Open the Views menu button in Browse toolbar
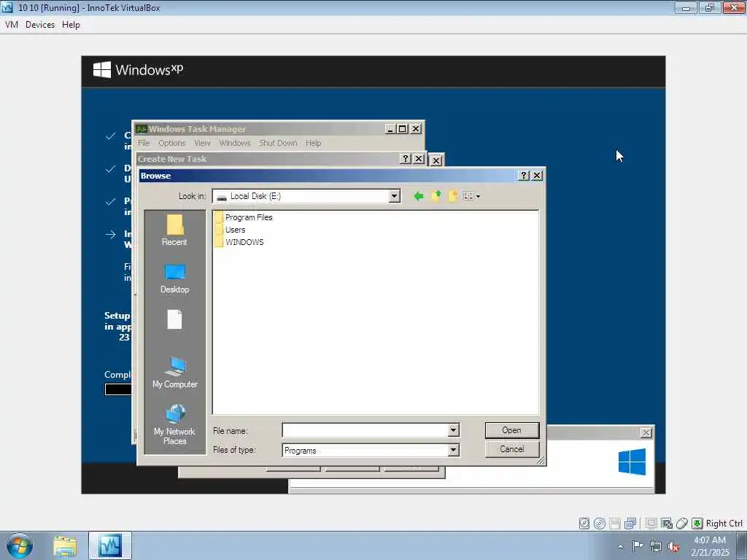The image size is (747, 560). (471, 196)
